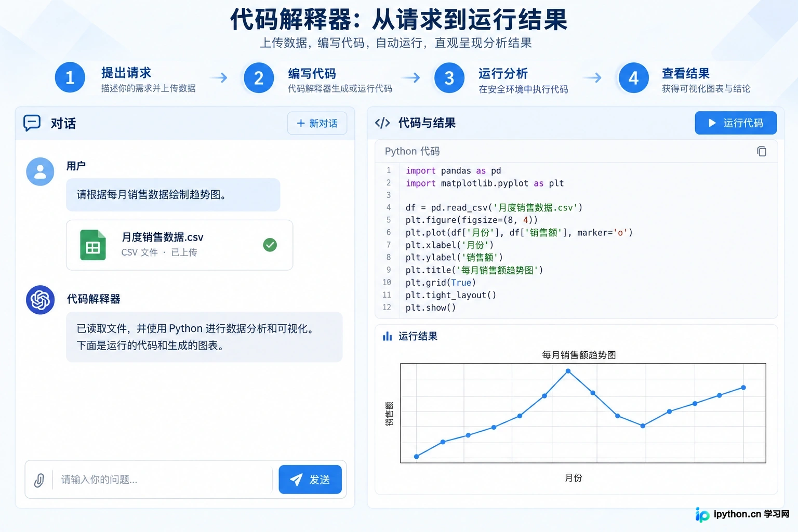The height and width of the screenshot is (532, 798).
Task: Click the plt.grid(True) line
Action: (441, 283)
